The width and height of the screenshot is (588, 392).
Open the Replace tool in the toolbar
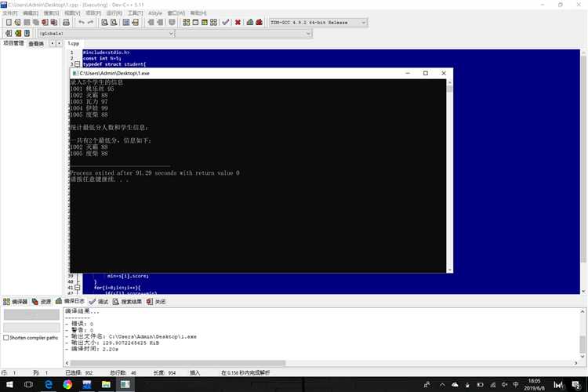[114, 23]
